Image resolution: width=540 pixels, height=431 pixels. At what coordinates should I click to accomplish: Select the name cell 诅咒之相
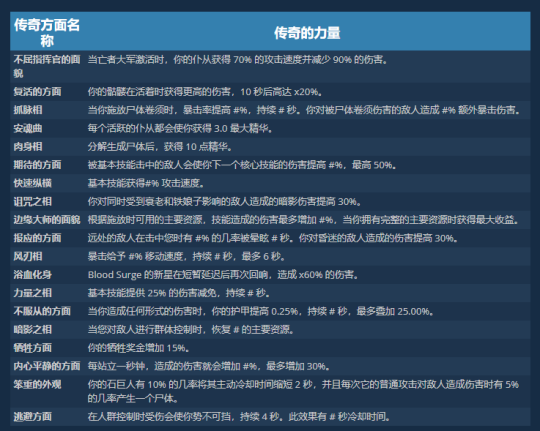[x=33, y=202]
